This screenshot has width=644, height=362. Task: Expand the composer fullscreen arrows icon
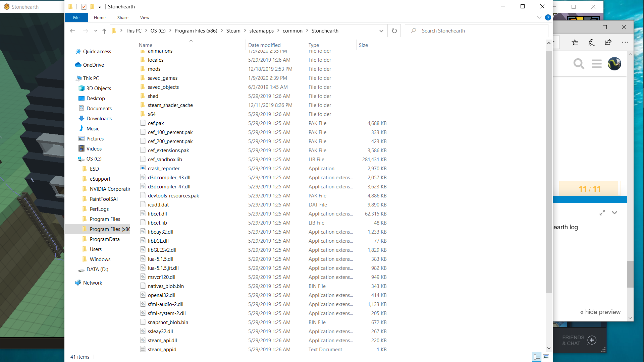602,213
